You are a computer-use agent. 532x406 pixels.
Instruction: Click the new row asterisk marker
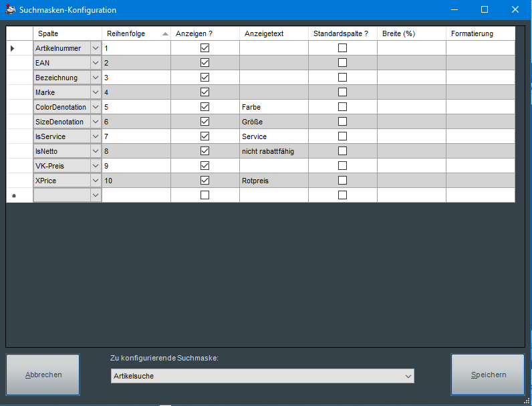(13, 195)
